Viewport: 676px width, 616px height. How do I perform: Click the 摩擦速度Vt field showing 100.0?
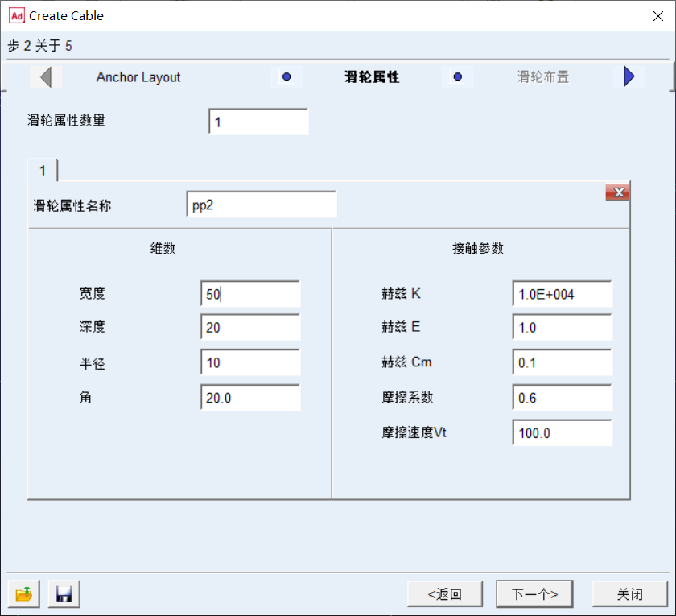(x=563, y=432)
